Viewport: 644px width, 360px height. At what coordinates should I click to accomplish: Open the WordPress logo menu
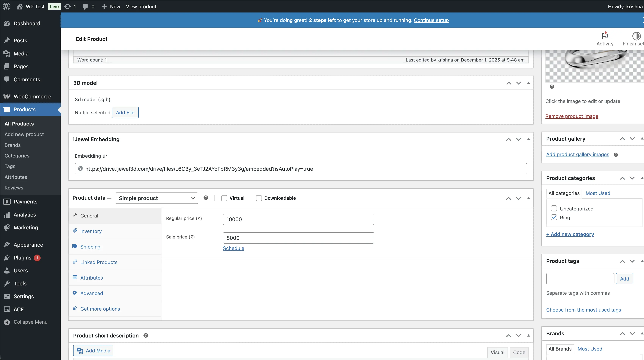[x=6, y=6]
